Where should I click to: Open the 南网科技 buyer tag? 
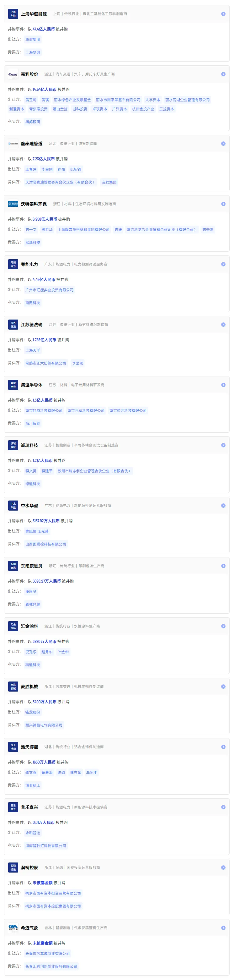pos(33,303)
